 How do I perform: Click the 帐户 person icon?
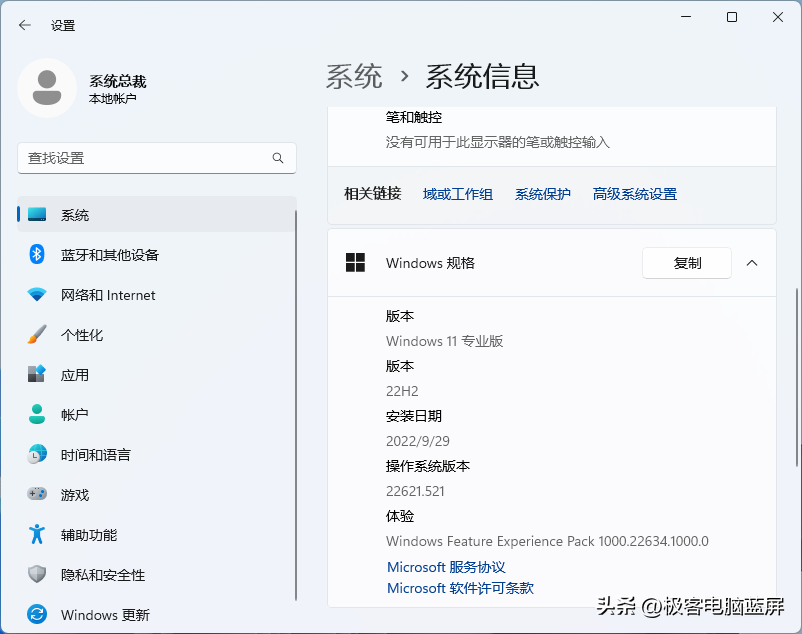coord(37,414)
